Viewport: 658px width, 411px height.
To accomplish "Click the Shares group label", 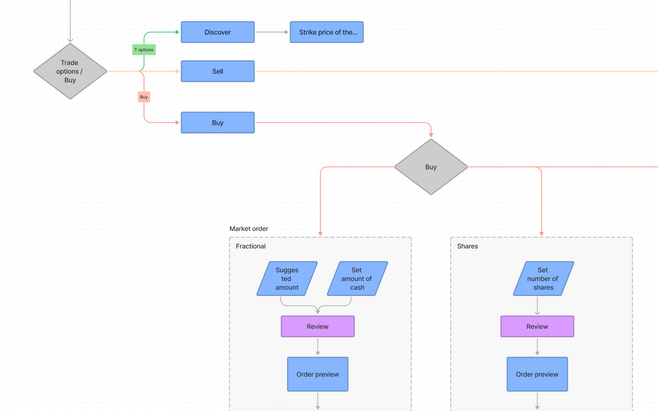I will (x=467, y=246).
